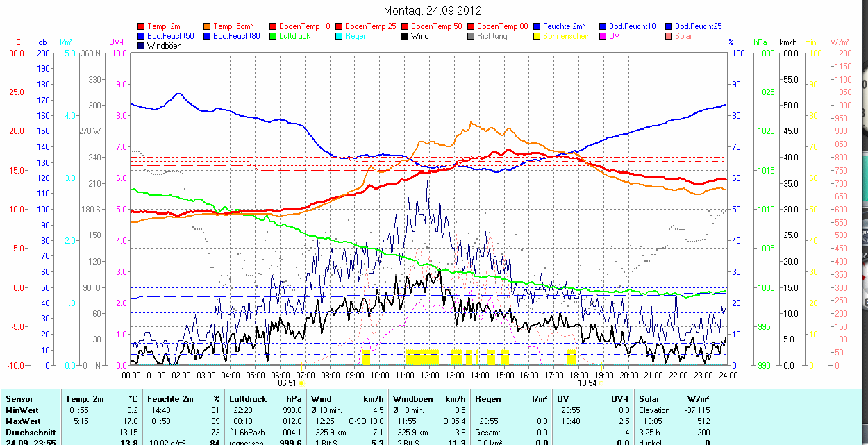Click the maximum pressure value 1012.6
This screenshot has height=445, width=868.
point(290,421)
